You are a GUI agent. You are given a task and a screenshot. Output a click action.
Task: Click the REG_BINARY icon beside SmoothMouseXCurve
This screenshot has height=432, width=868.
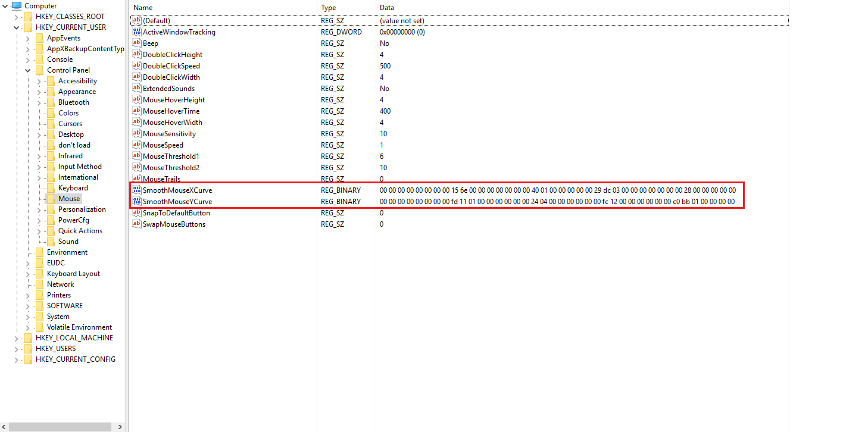tap(136, 190)
